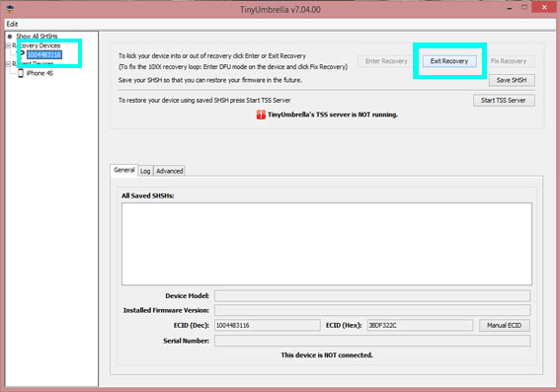
Task: Close the TinyUmbrella window
Action: [544, 7]
